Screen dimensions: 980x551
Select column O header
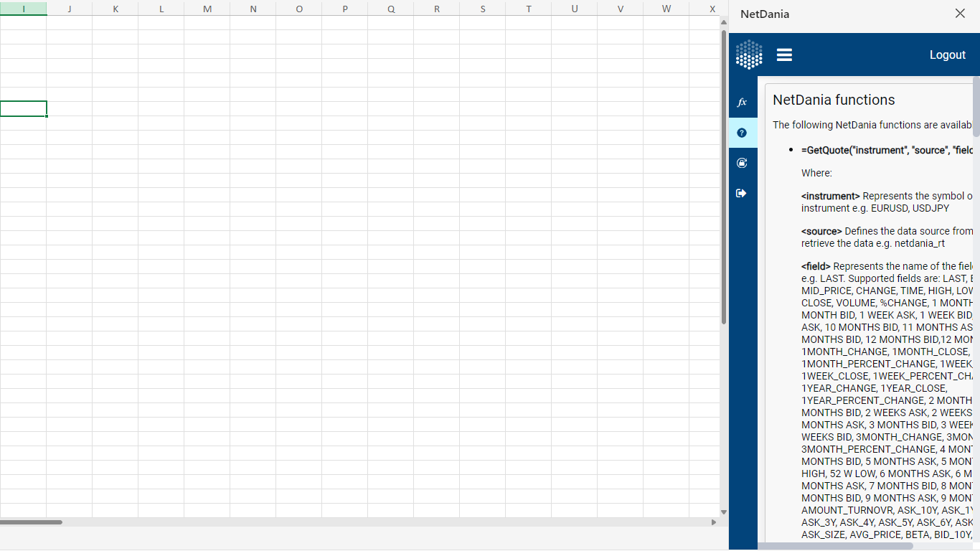click(x=299, y=9)
